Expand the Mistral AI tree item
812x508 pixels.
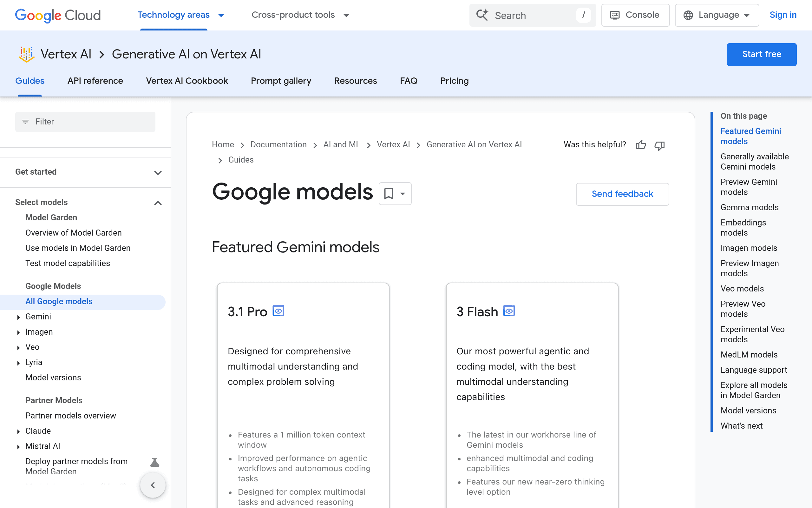point(18,446)
